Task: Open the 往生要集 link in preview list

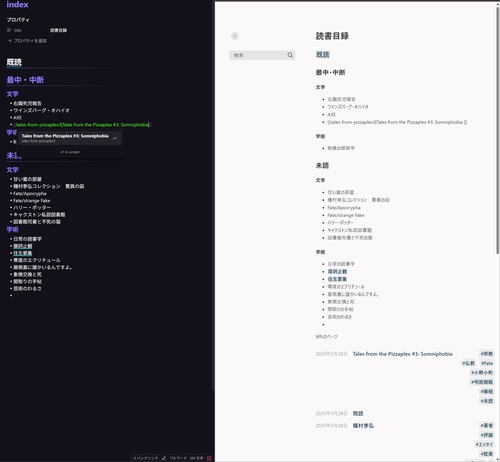Action: tap(337, 279)
